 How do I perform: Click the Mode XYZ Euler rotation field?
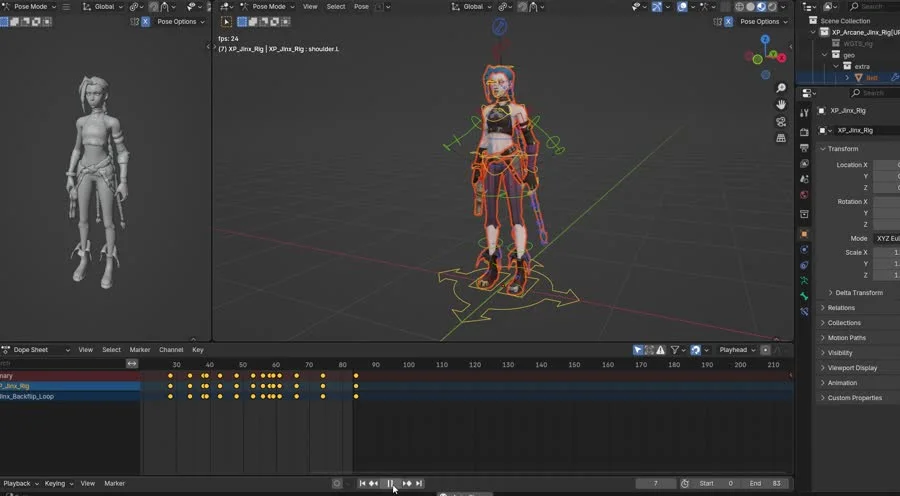[886, 238]
